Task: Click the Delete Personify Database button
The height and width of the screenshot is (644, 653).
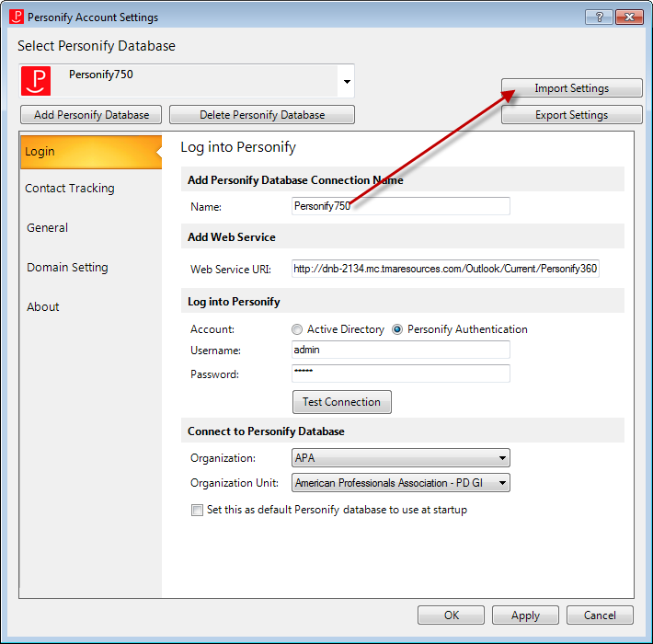Action: tap(262, 115)
